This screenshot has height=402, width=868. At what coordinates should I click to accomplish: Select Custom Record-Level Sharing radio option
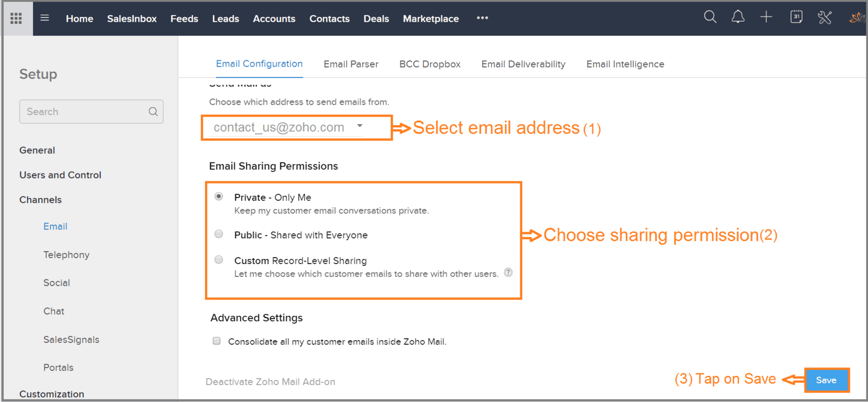[x=219, y=259]
